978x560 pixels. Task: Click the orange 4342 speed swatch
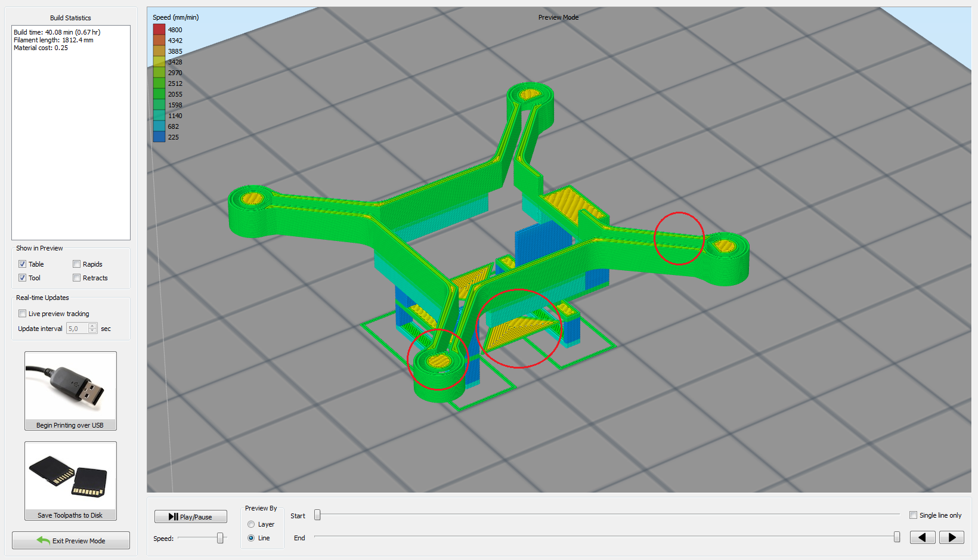pos(159,40)
